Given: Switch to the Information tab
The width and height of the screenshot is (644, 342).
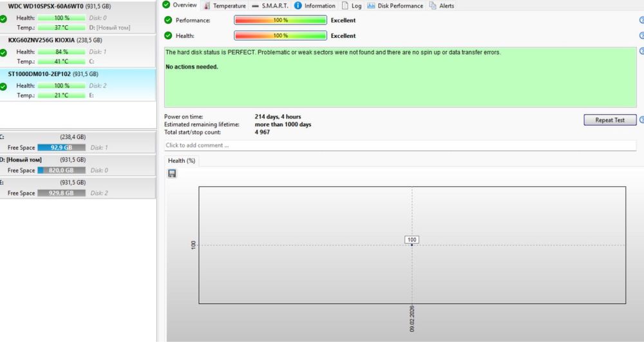Looking at the screenshot, I should (x=315, y=6).
